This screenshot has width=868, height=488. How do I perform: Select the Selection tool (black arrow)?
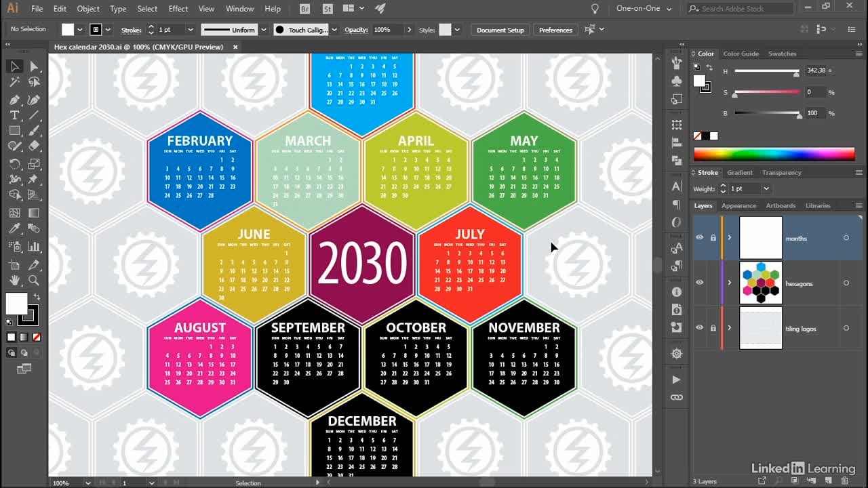pyautogui.click(x=14, y=66)
